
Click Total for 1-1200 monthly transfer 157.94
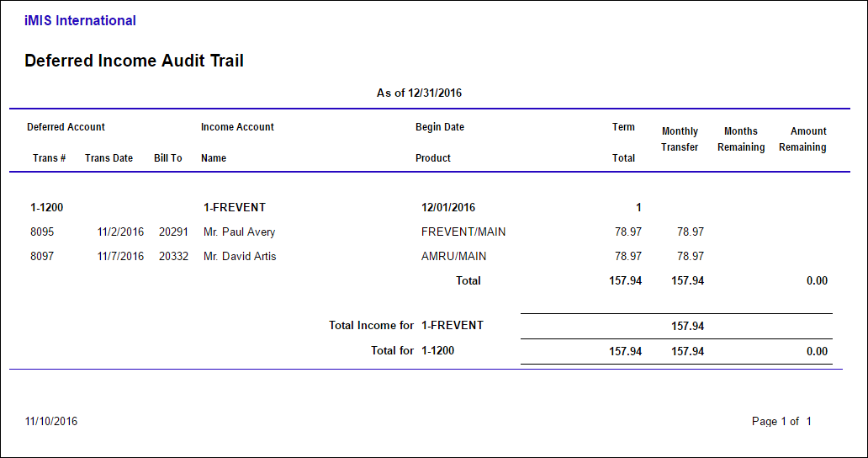[687, 352]
